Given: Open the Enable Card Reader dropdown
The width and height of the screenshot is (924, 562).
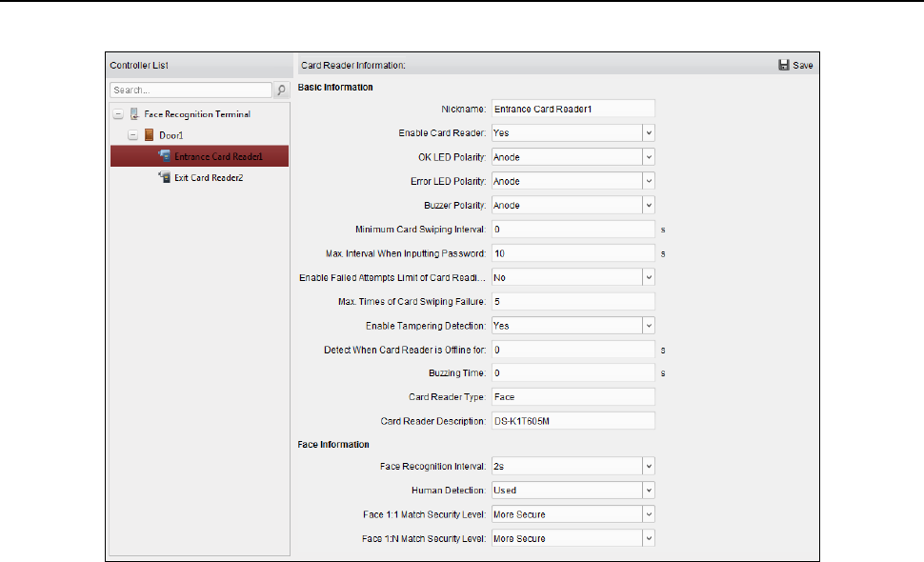Looking at the screenshot, I should [x=648, y=133].
